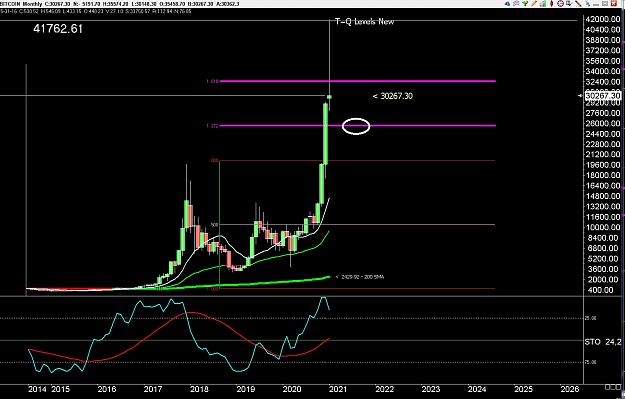Click the highlighted 30267.30 price axis marker
625x399 pixels.
(x=603, y=96)
